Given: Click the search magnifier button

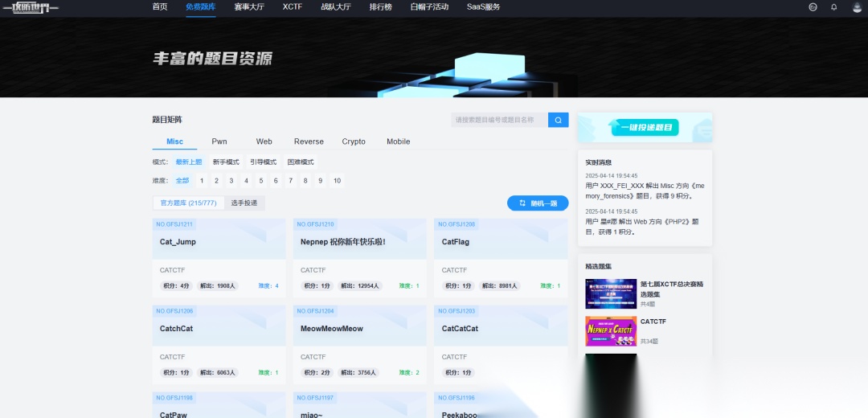Looking at the screenshot, I should coord(558,120).
